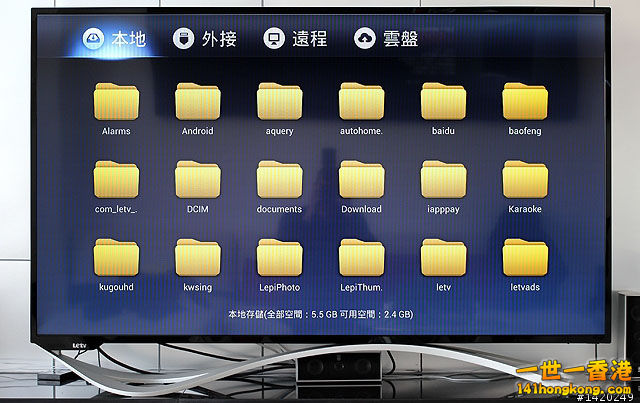Open the DCIM folder
Viewport: 640px width, 403px height.
coord(198,180)
